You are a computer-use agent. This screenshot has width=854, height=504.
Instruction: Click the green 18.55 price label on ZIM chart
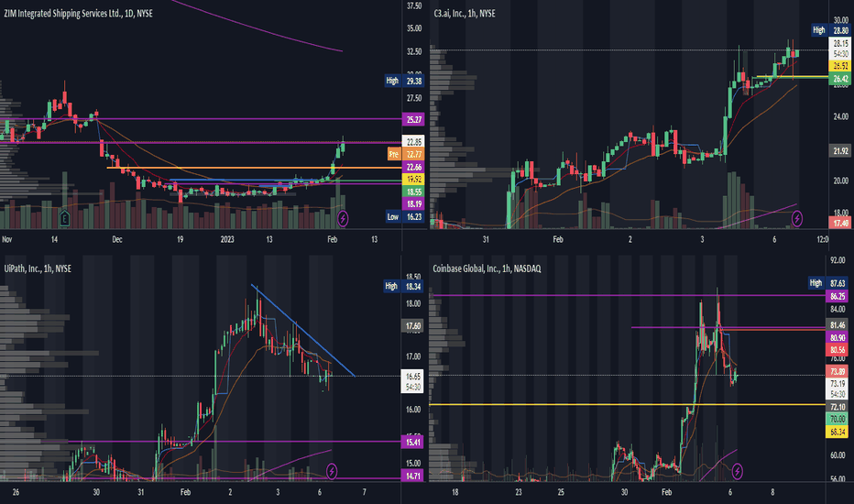pyautogui.click(x=413, y=192)
